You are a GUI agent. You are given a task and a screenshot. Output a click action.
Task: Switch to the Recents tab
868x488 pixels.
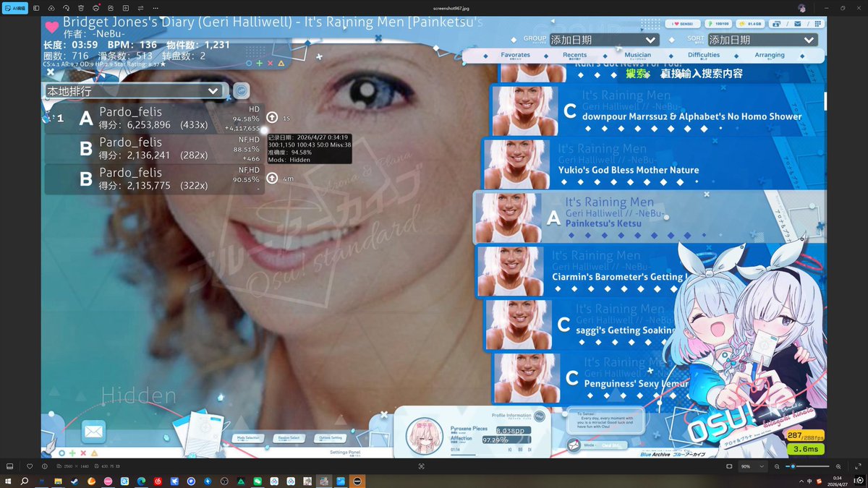point(575,55)
